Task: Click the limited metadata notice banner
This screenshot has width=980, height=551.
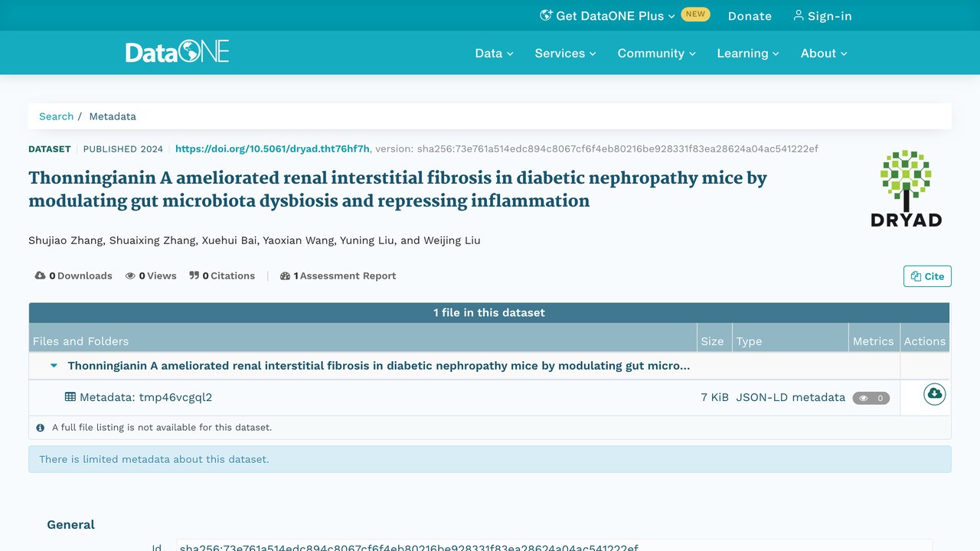Action: 490,459
